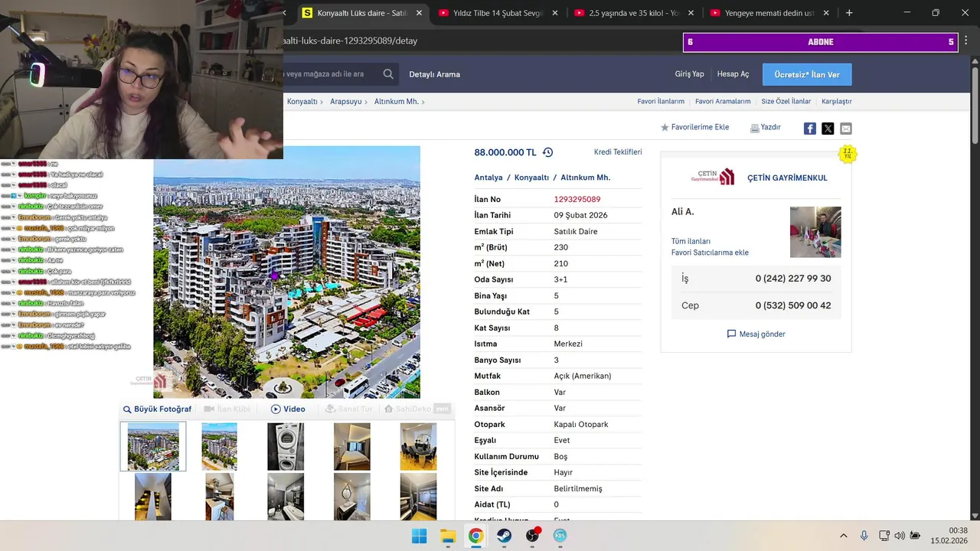Select the Büyük Fotoğraf media tab

click(x=157, y=409)
